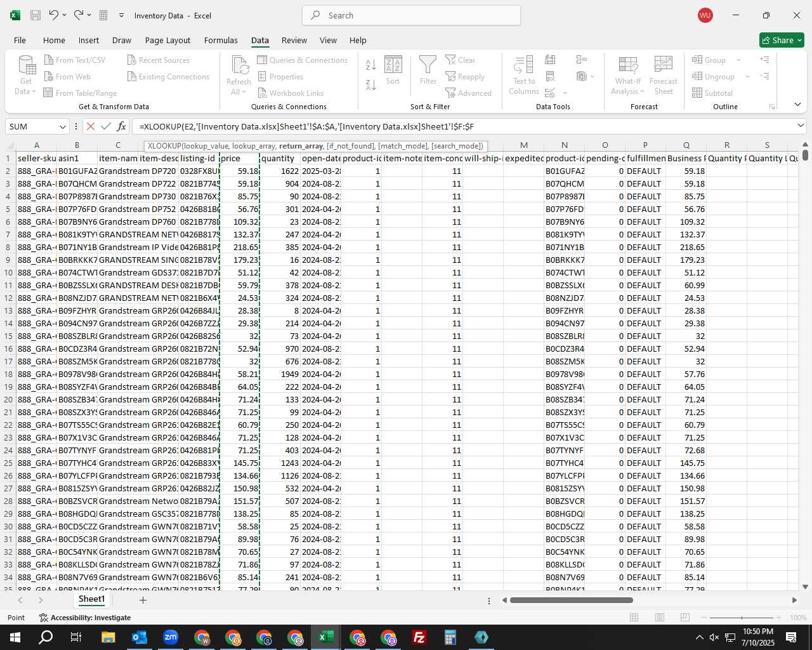The height and width of the screenshot is (650, 812).
Task: Collapse the ribbon with chevron
Action: 797,105
